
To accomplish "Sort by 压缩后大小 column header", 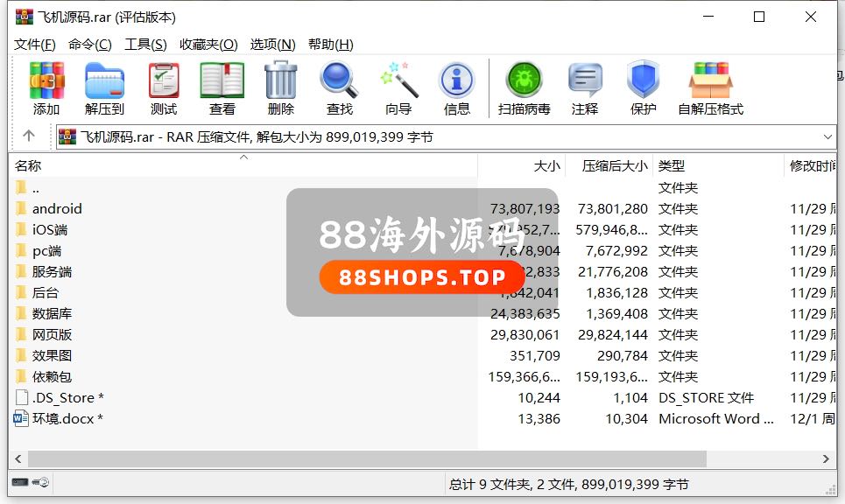I will point(615,165).
